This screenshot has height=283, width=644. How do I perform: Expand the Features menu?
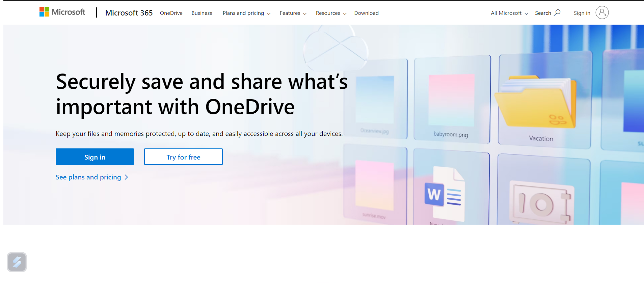pyautogui.click(x=293, y=13)
